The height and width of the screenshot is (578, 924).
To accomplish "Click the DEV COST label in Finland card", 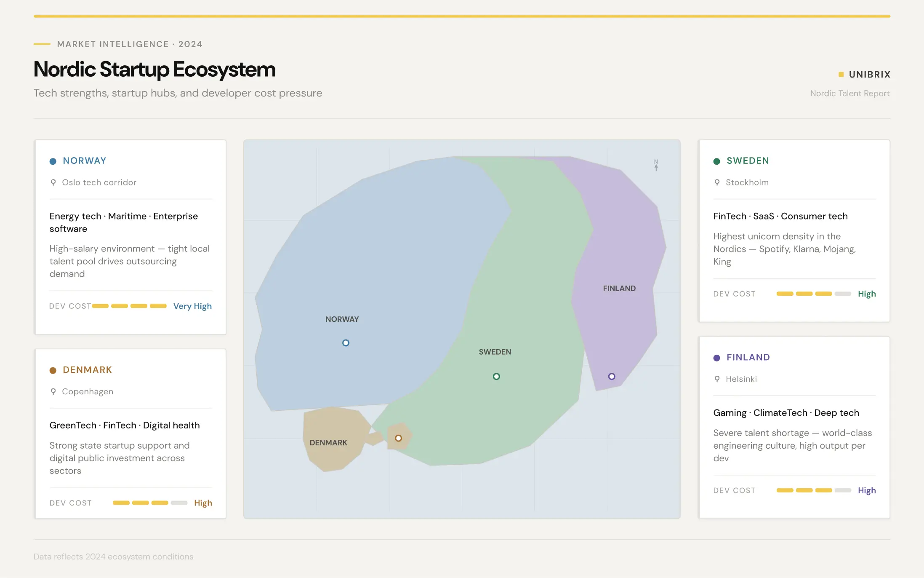I will [734, 490].
